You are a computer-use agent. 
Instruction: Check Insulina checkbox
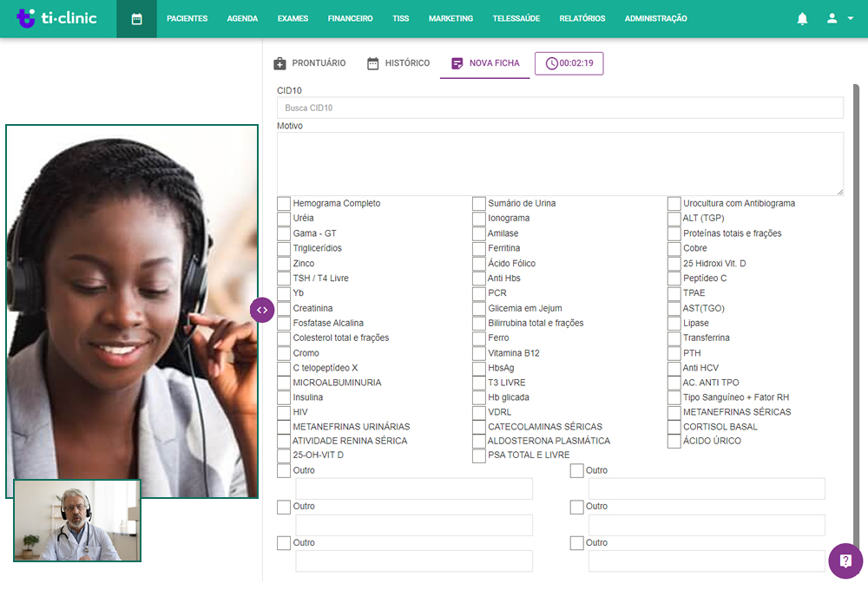[x=284, y=397]
